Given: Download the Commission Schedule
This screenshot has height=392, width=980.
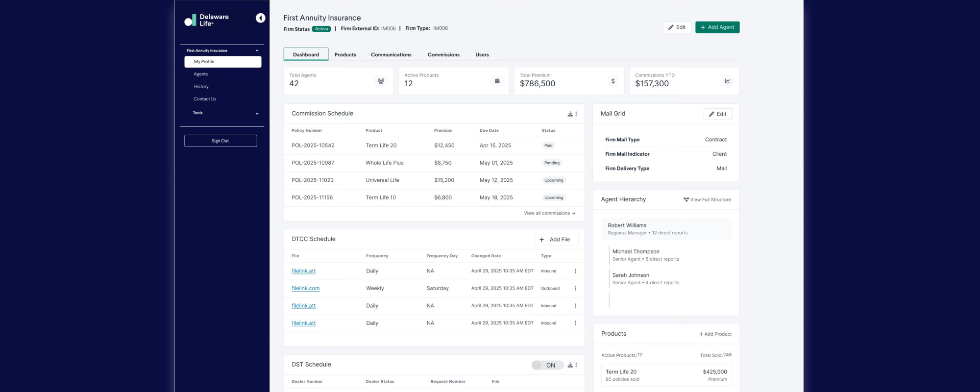Looking at the screenshot, I should pos(570,114).
